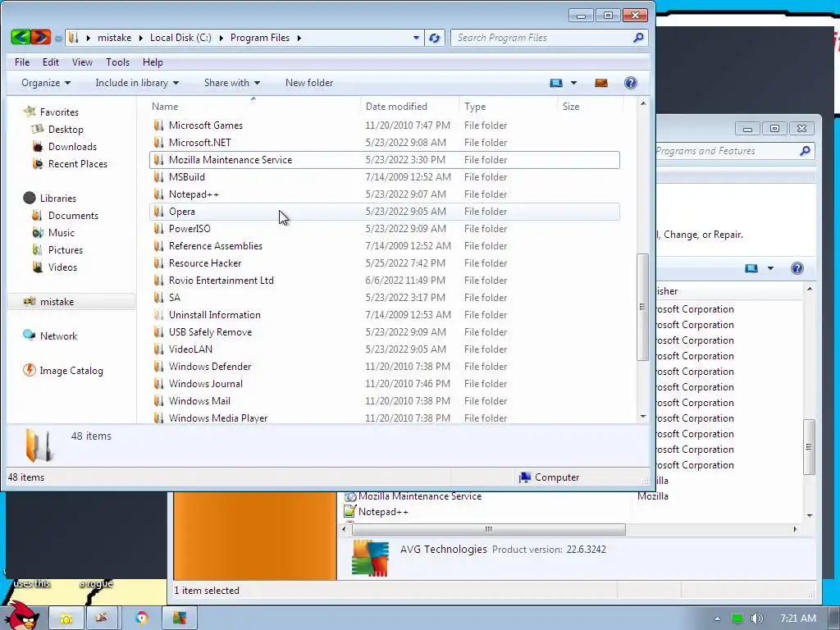Click the green Back arrow button
The width and height of the screenshot is (840, 630).
20,37
